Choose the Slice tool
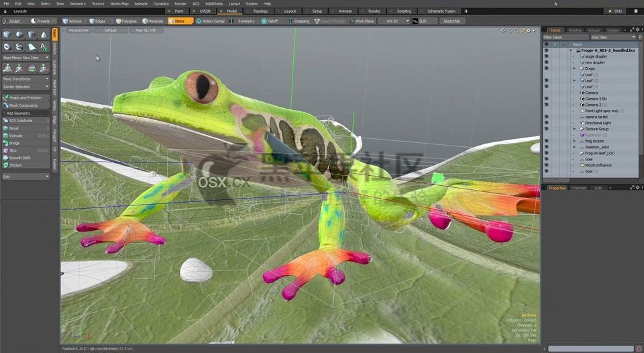Viewport: 644px width, 353px height. [25, 150]
